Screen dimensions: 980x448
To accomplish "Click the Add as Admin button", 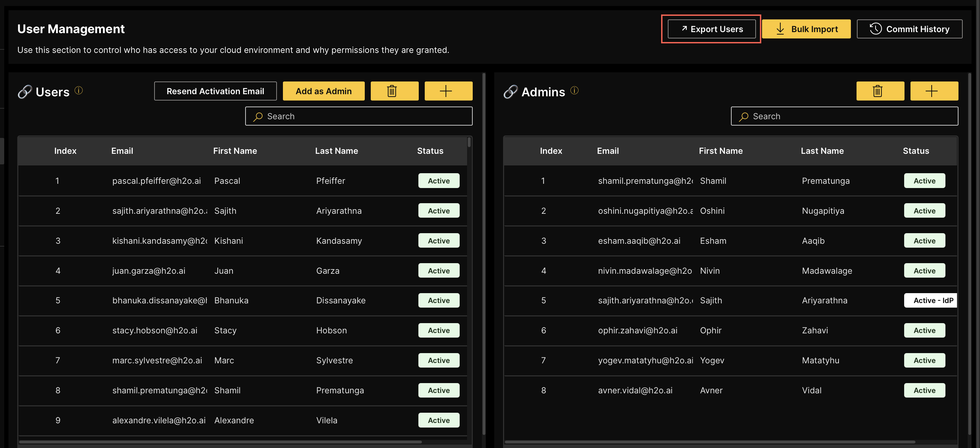I will tap(324, 91).
